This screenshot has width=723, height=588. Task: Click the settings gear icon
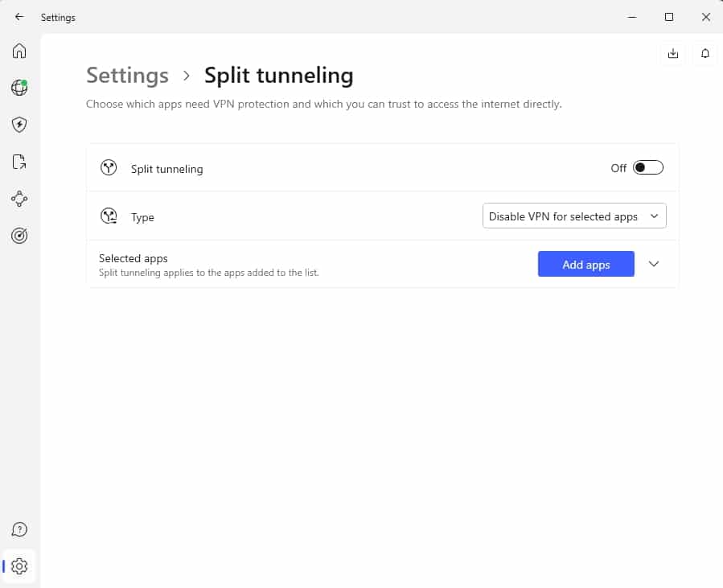pyautogui.click(x=19, y=566)
